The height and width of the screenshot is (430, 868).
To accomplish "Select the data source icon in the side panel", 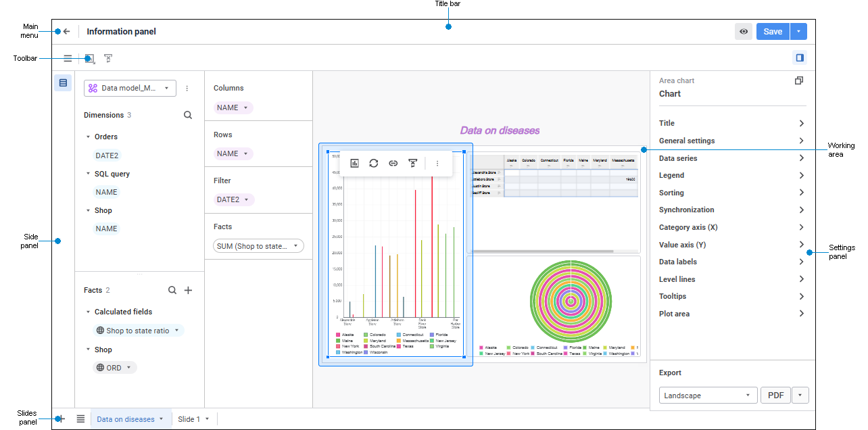I will (63, 83).
